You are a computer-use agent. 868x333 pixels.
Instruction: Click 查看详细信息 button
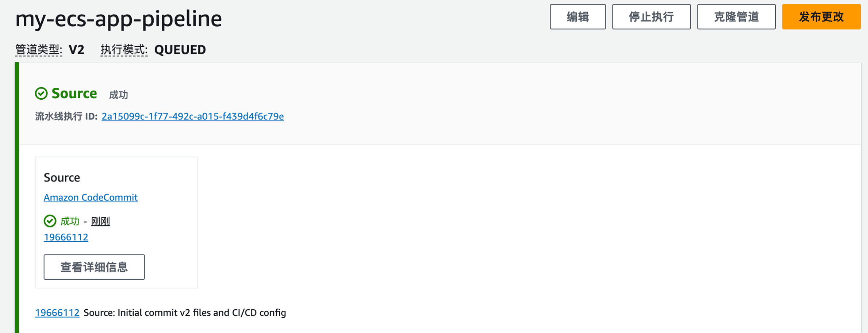[94, 267]
